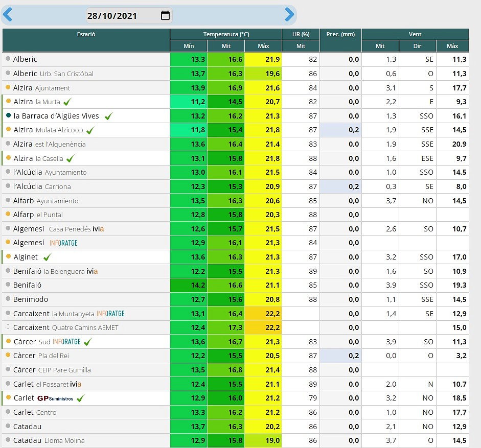
Task: Open the l'Alcúdia Carriona station
Action: click(42, 186)
